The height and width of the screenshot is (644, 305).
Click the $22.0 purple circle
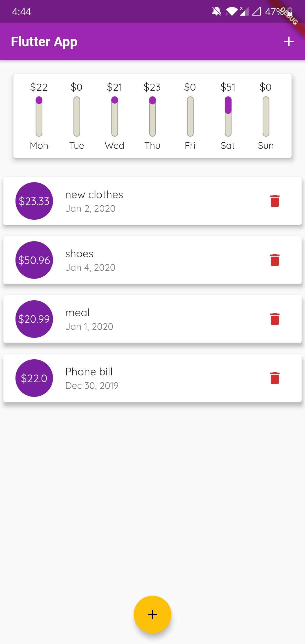(x=34, y=378)
